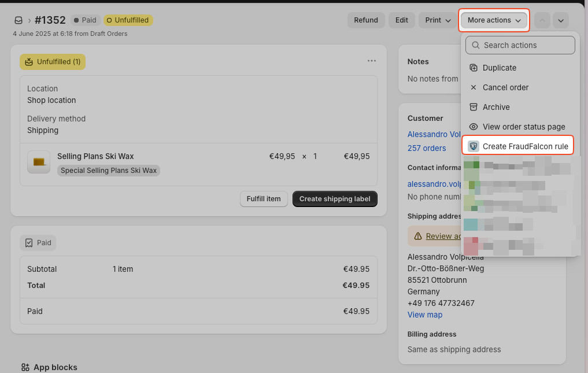588x373 pixels.
Task: Open the More actions dropdown
Action: click(494, 20)
